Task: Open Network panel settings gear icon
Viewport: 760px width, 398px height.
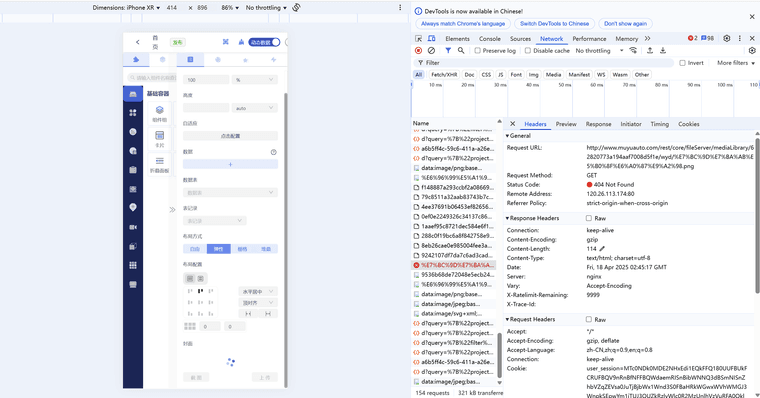Action: coord(752,50)
